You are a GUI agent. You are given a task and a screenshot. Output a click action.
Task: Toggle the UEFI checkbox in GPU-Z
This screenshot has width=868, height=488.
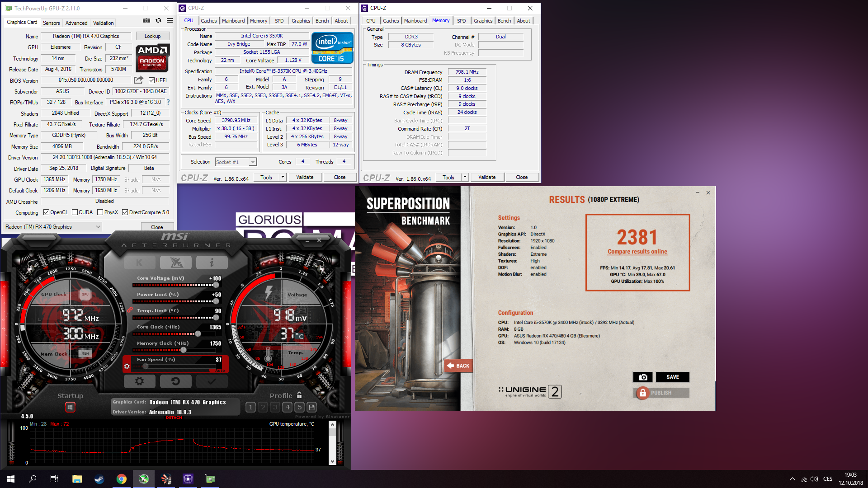152,80
